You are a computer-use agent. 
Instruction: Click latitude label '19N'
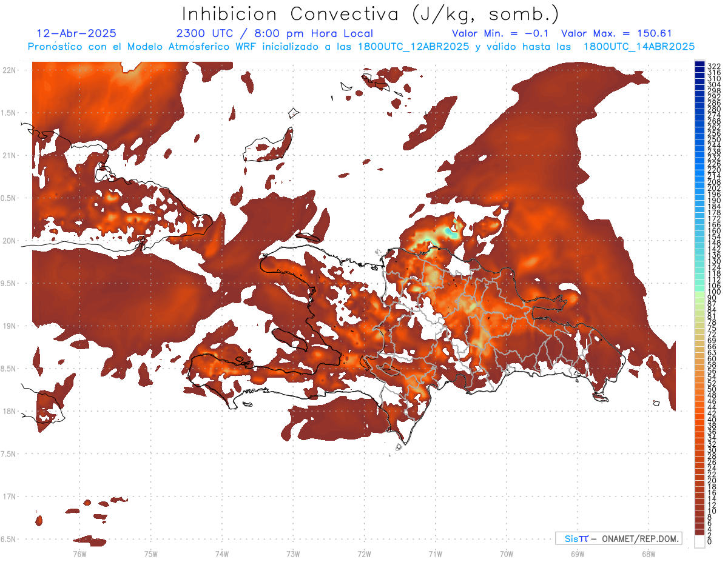(x=9, y=326)
